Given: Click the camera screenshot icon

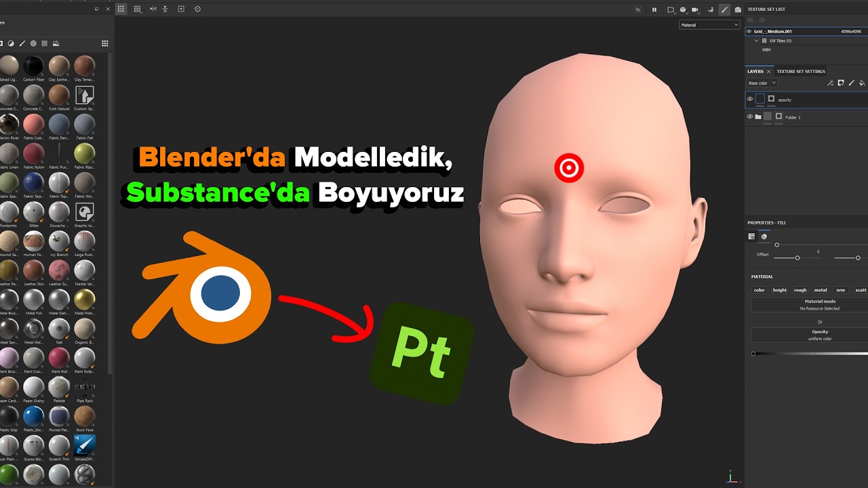Looking at the screenshot, I should tap(738, 9).
